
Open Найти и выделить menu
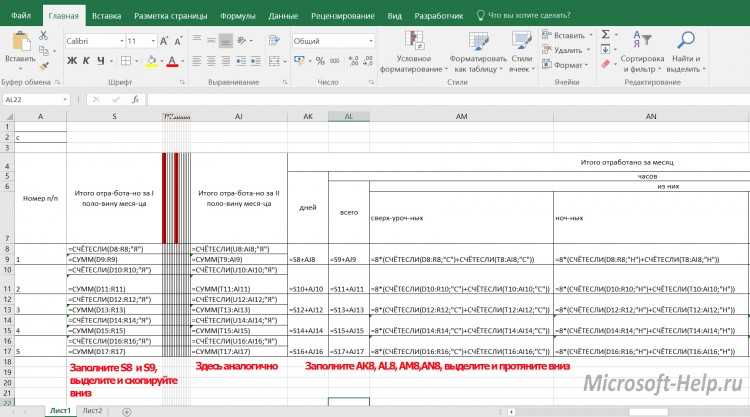686,52
